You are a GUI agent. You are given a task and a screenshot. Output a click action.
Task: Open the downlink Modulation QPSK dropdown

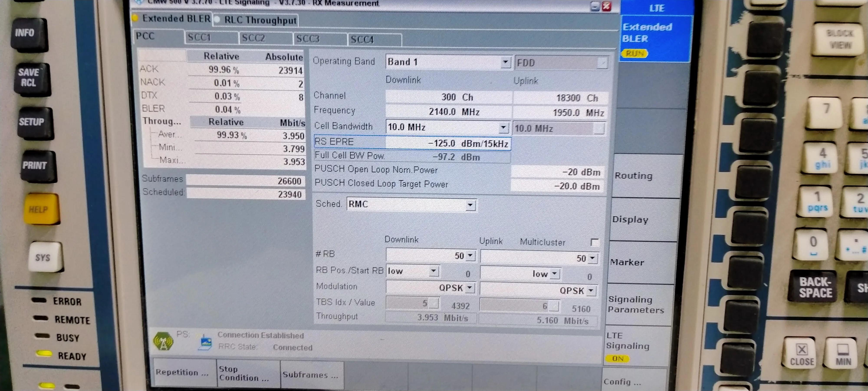point(470,288)
